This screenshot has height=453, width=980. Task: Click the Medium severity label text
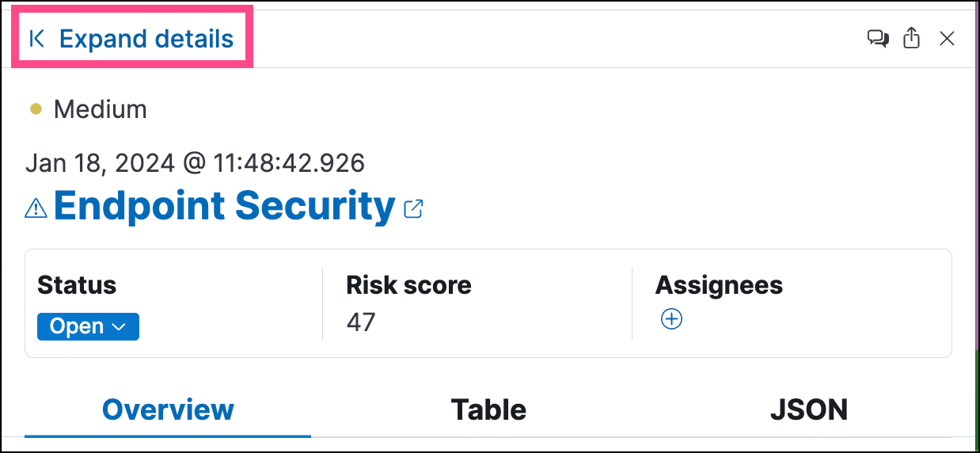(100, 109)
